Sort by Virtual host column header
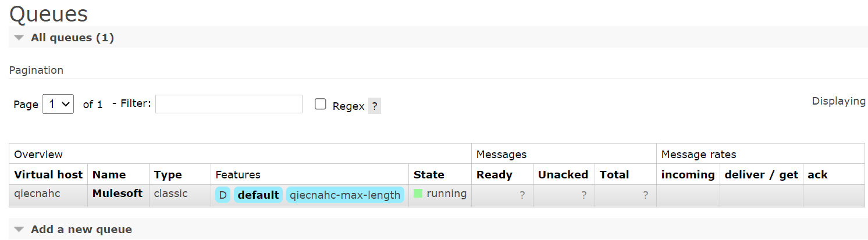This screenshot has width=868, height=240. pyautogui.click(x=49, y=174)
